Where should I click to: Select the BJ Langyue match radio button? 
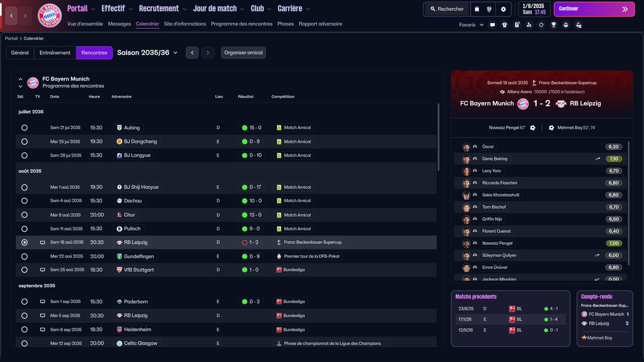(24, 156)
